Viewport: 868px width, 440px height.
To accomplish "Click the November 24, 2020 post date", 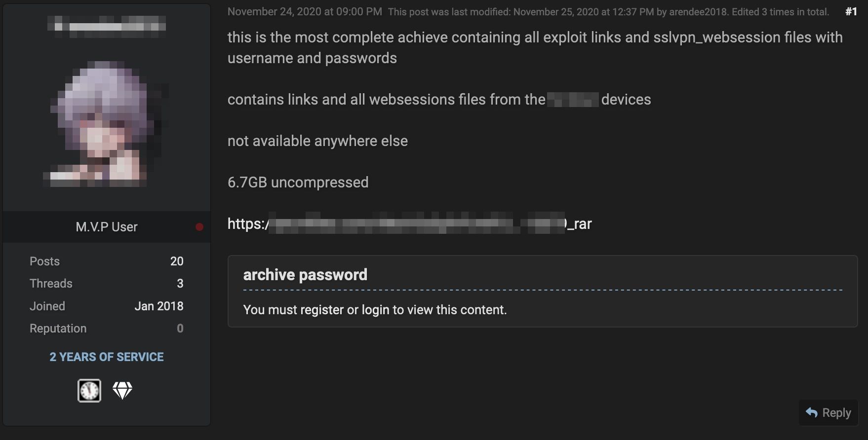I will [x=304, y=12].
